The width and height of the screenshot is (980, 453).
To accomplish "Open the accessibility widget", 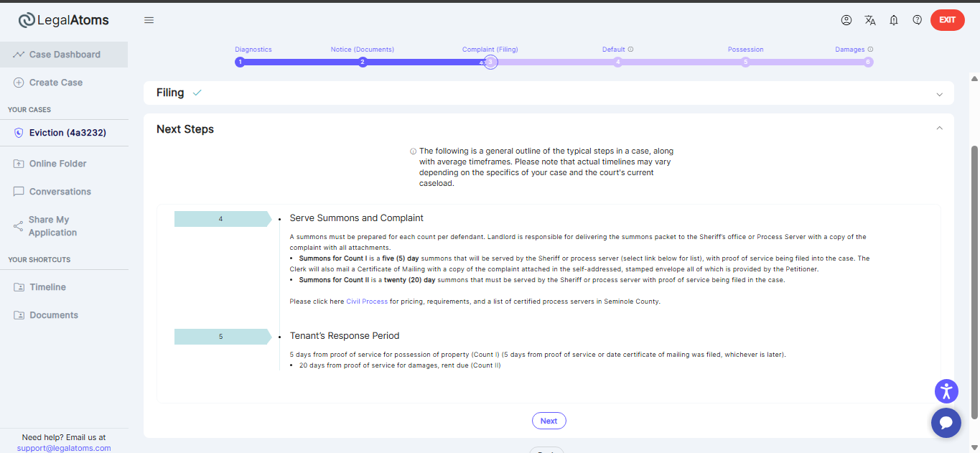I will 946,391.
